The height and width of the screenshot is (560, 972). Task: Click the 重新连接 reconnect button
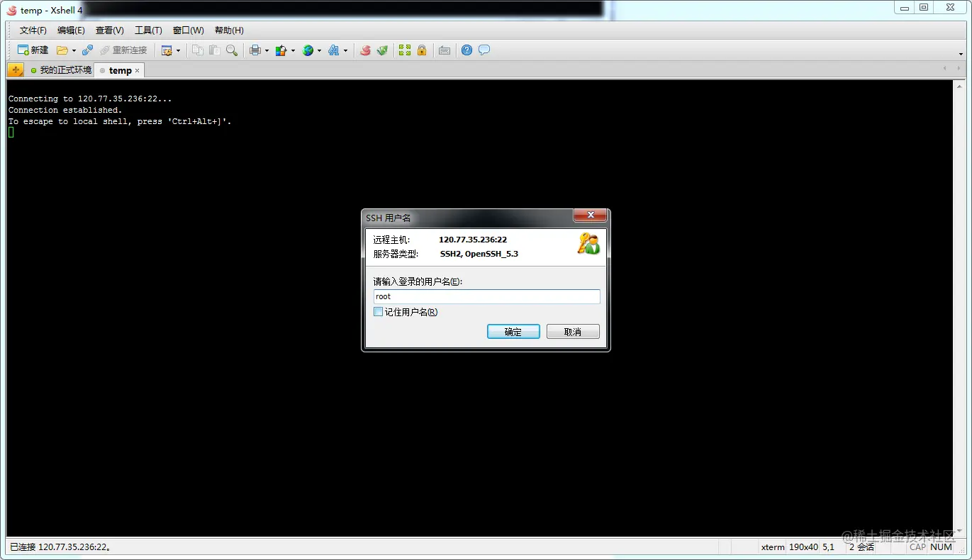123,50
